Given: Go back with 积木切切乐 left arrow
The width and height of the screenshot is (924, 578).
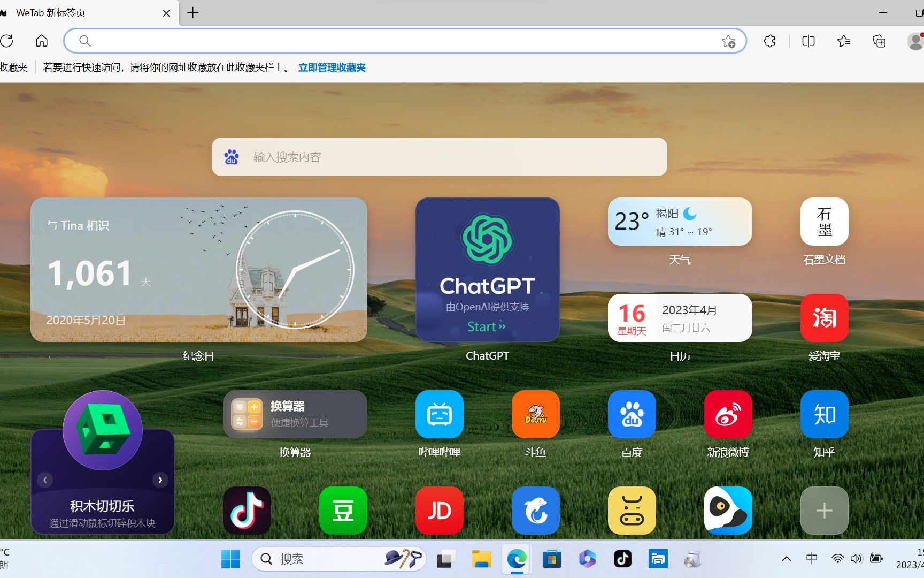Looking at the screenshot, I should coord(45,480).
